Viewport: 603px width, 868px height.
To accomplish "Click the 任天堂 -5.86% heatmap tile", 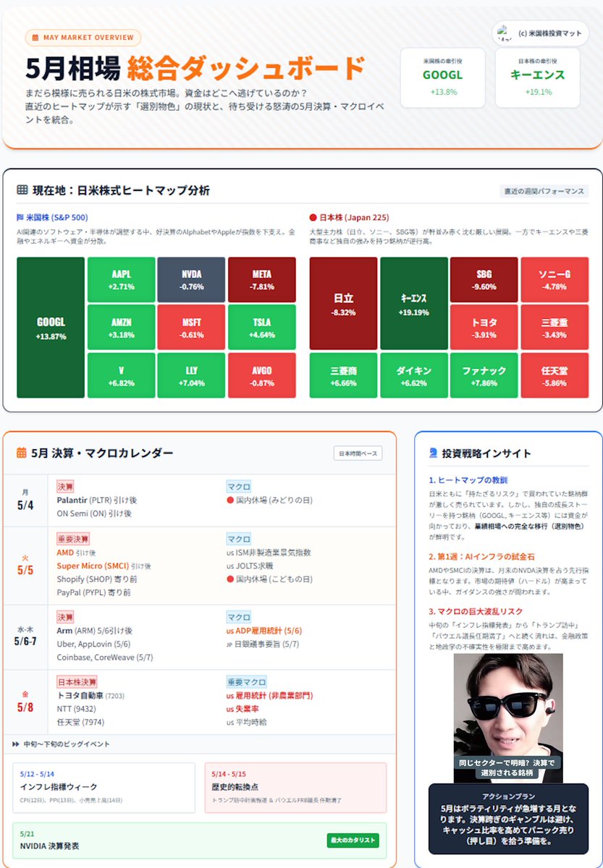I will (554, 375).
